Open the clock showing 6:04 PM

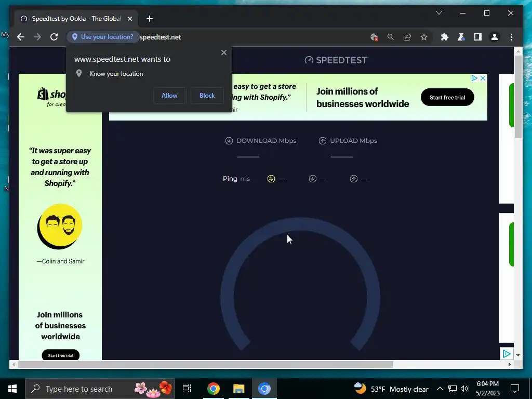(488, 389)
